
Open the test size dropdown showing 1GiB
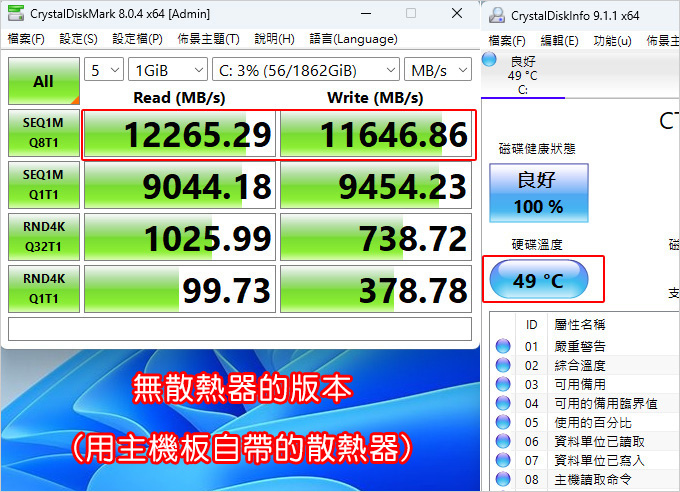coord(168,69)
